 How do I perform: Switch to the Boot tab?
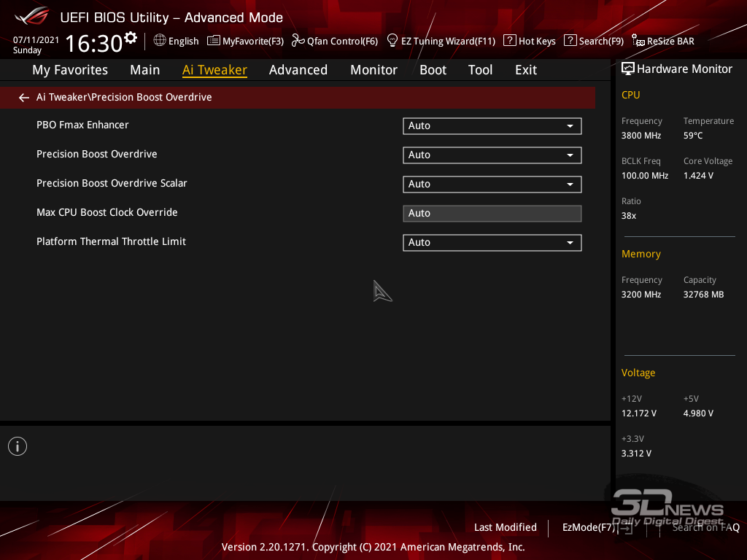click(433, 70)
